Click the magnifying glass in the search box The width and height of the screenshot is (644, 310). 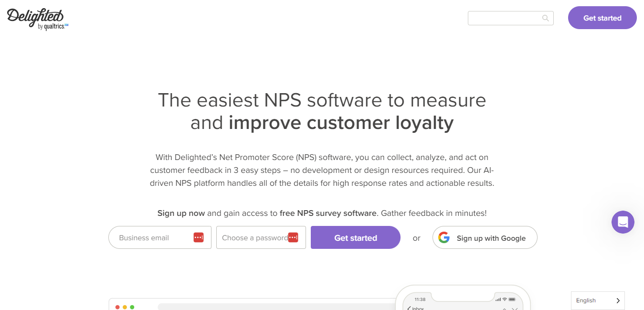coord(545,18)
